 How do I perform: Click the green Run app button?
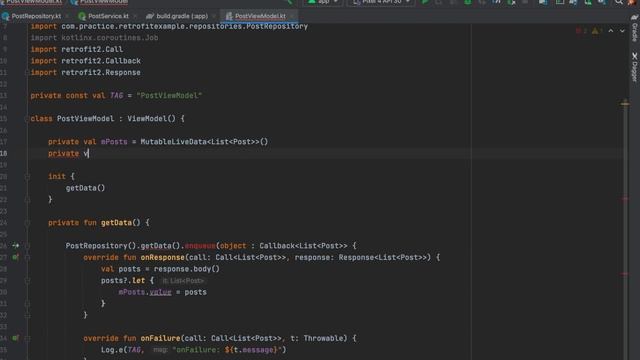pyautogui.click(x=425, y=2)
